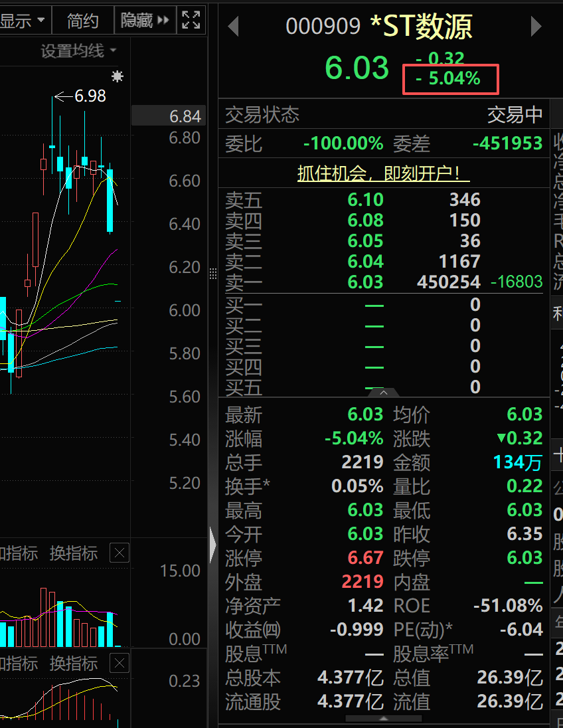Close the volume indicator panel
The image size is (563, 728).
pyautogui.click(x=120, y=553)
